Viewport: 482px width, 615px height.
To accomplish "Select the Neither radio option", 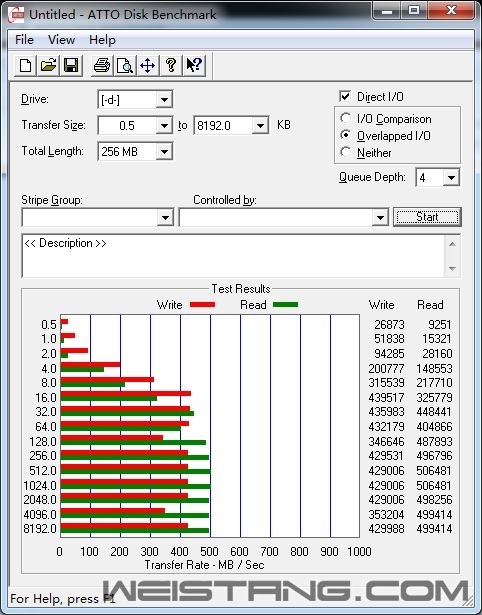I will (346, 152).
